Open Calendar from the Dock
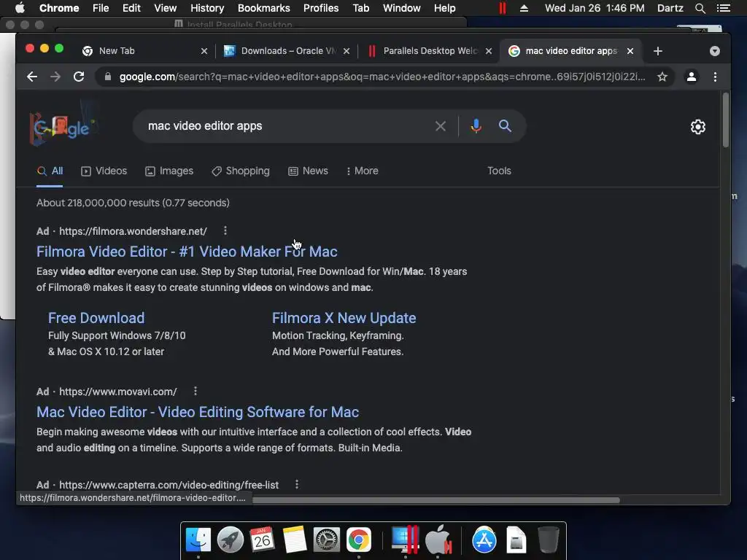Screen dimensions: 747x560 262,540
